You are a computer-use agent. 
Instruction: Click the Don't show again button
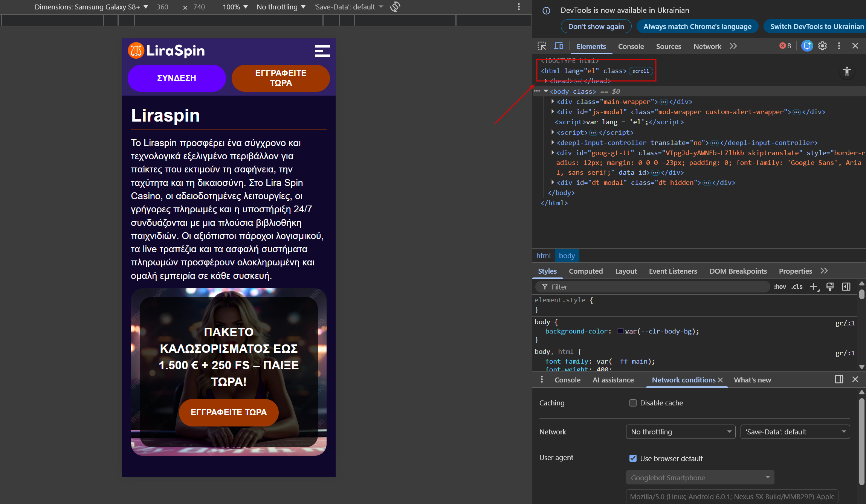click(x=596, y=26)
